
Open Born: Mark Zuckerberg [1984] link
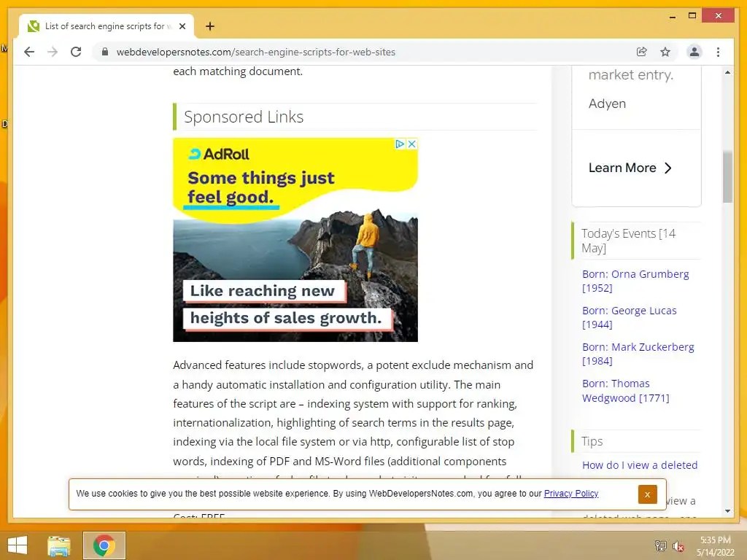point(638,354)
